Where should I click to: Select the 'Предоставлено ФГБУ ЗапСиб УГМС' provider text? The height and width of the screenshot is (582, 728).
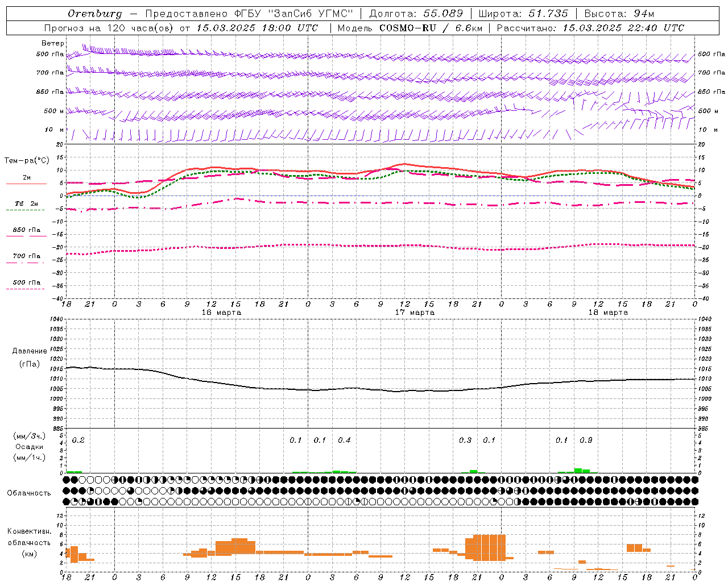249,14
